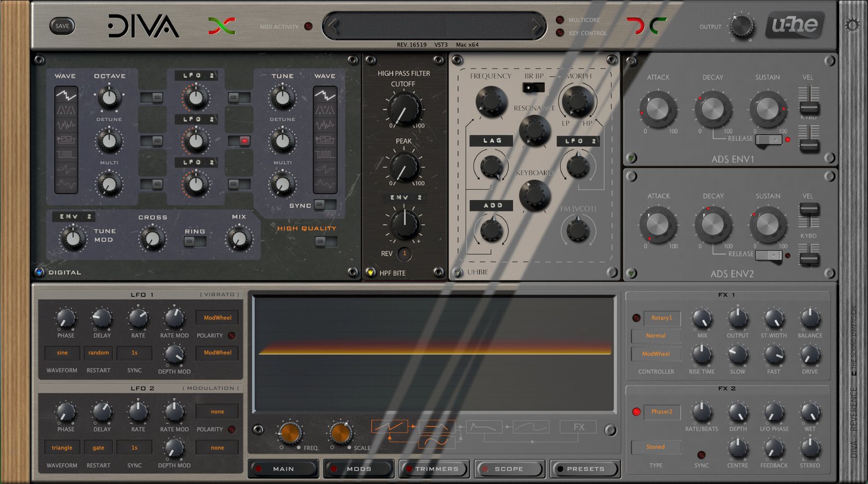Enable the MULTICORE LED
The height and width of the screenshot is (484, 868).
pos(560,20)
